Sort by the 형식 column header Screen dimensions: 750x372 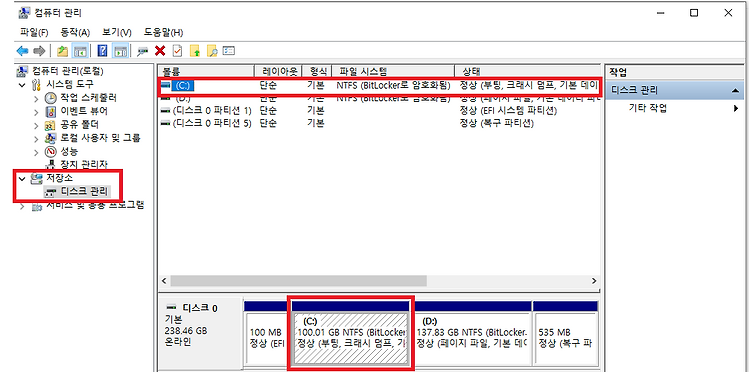(317, 72)
